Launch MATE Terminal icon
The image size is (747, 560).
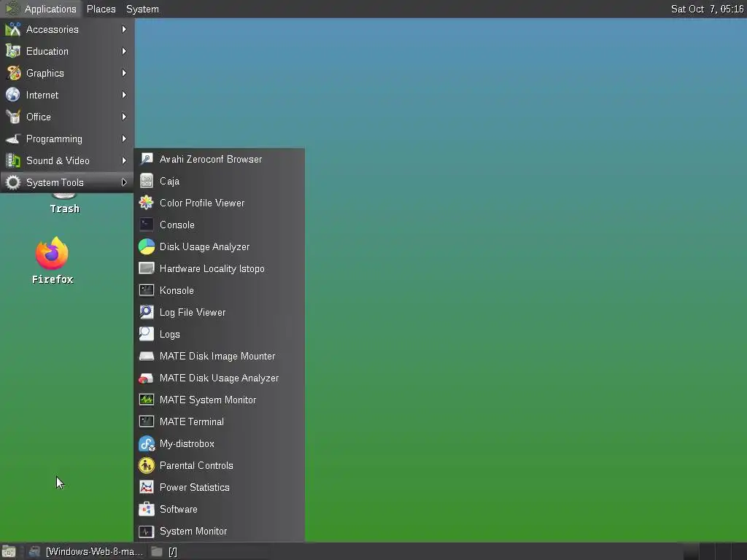[x=146, y=422]
